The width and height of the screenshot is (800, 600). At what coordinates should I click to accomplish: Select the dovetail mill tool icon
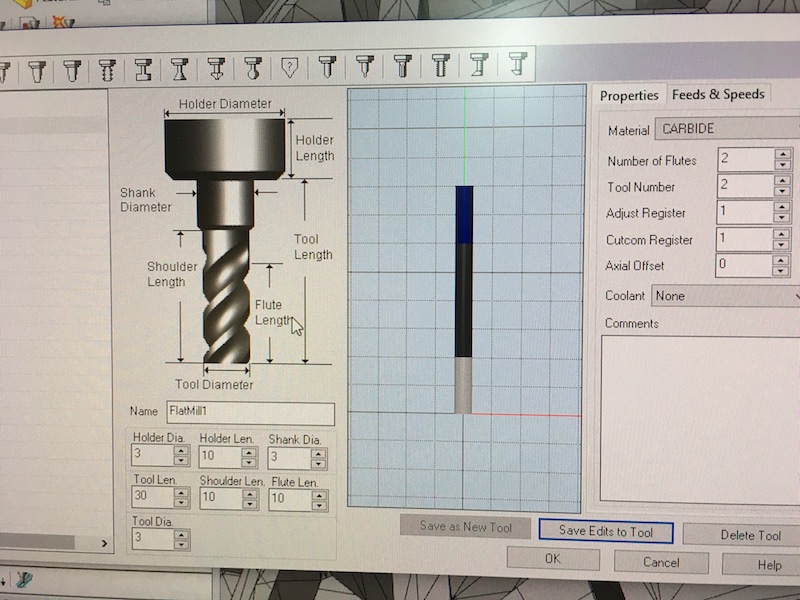[179, 69]
